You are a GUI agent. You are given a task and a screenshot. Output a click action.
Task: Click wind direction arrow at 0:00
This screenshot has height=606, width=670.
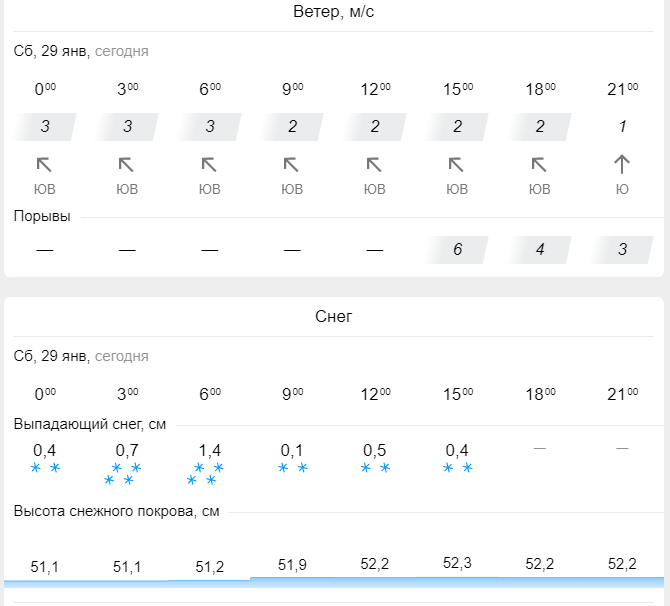[44, 165]
